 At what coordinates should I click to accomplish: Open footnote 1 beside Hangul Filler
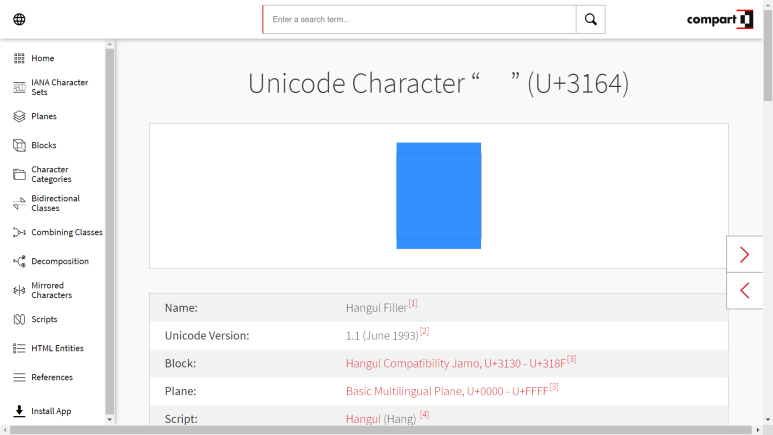(x=413, y=304)
